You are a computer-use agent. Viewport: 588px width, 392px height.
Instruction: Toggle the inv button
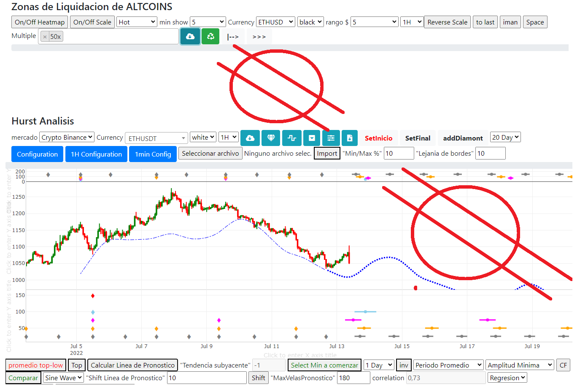(404, 365)
